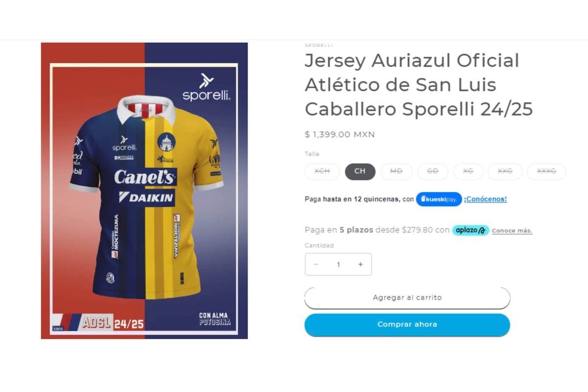The height and width of the screenshot is (392, 588).
Task: Click the quantity number field
Action: [x=338, y=265]
